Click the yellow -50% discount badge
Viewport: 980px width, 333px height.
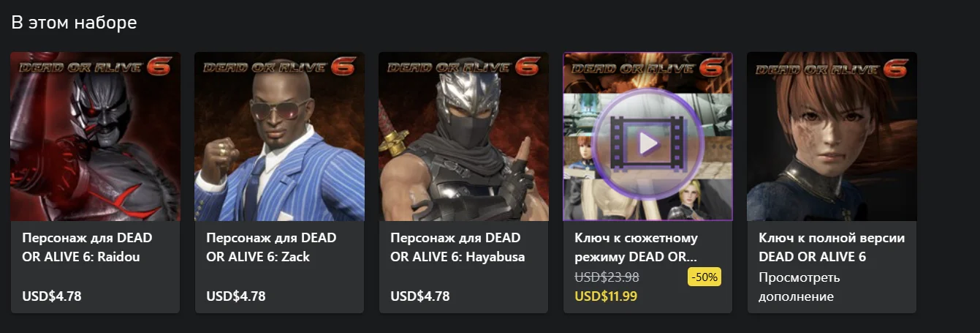coord(704,277)
